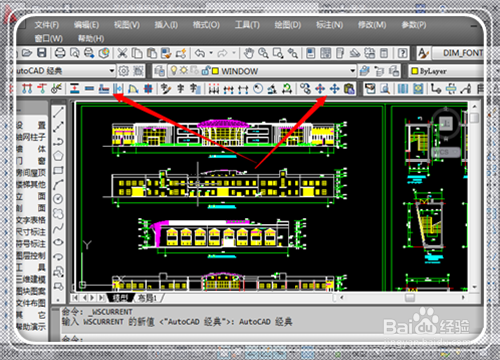Image resolution: width=500 pixels, height=360 pixels.
Task: Open the DIM_FONT text style dropdown
Action: point(459,53)
